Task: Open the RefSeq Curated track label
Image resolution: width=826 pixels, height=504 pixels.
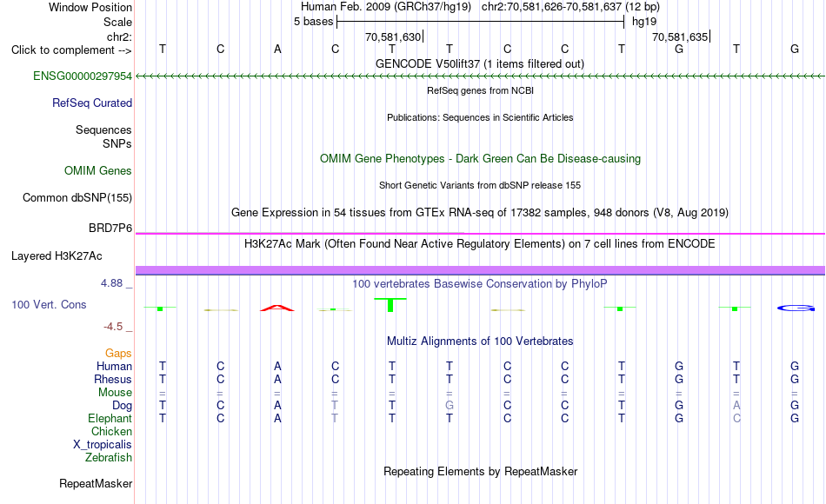Action: [91, 103]
